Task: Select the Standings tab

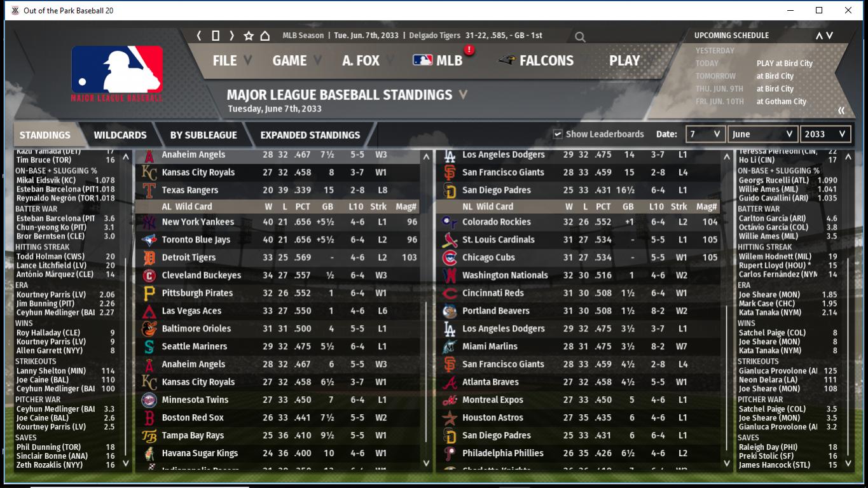Action: (x=45, y=135)
